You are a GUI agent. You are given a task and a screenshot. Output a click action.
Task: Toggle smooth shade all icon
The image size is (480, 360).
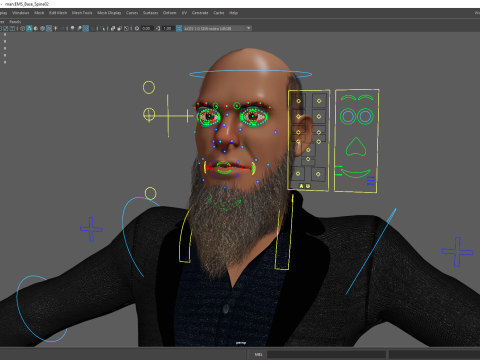[x=29, y=28]
